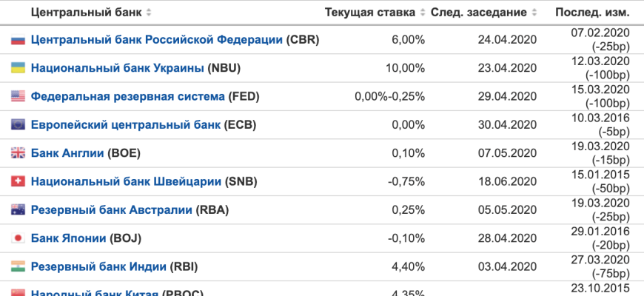The image size is (644, 296).
Task: Open Европейский центральный банк link
Action: [x=126, y=125]
